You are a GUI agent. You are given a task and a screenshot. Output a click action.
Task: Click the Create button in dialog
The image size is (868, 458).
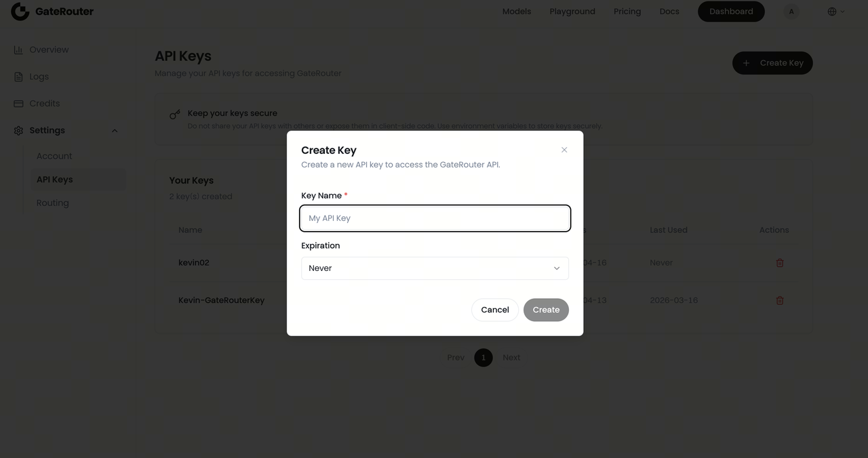pyautogui.click(x=546, y=310)
